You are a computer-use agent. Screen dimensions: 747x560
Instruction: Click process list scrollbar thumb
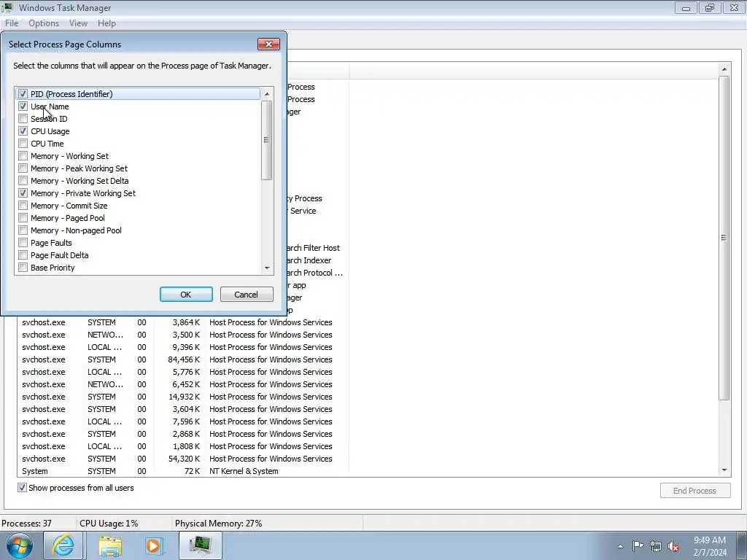point(724,237)
